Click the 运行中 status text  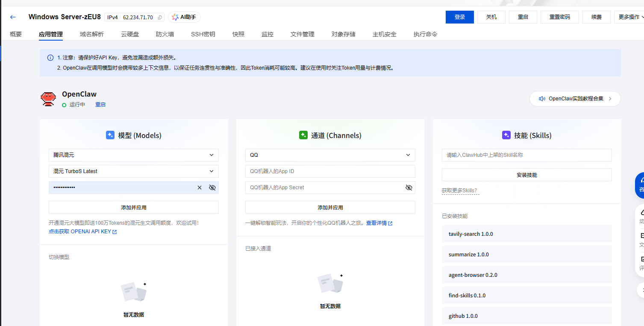(x=77, y=105)
